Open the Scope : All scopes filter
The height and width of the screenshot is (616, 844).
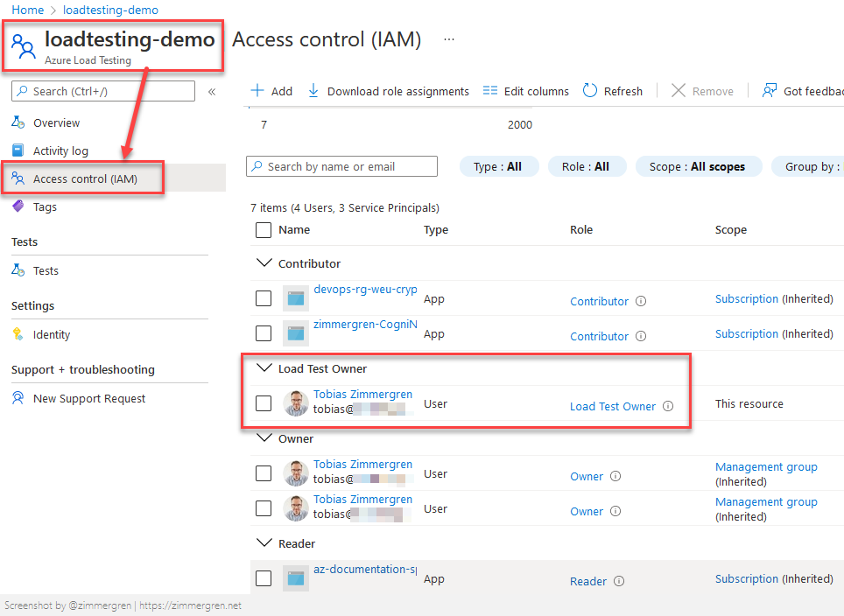click(x=699, y=166)
